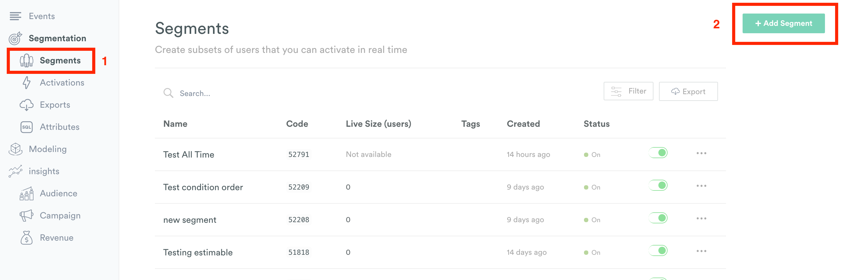Click the Audience bar chart icon

(x=27, y=194)
